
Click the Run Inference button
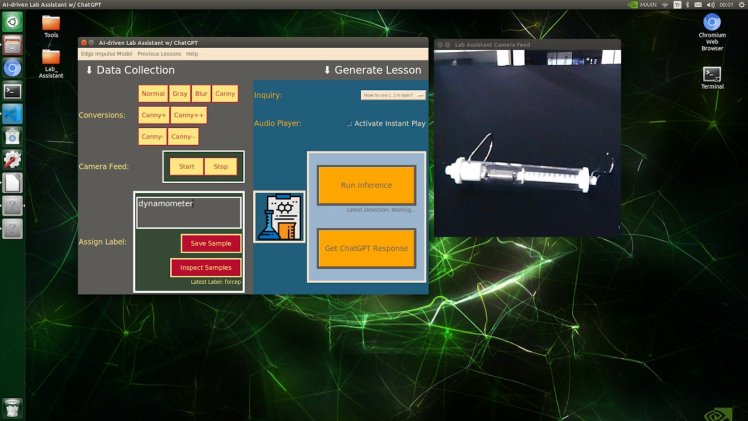tap(366, 185)
